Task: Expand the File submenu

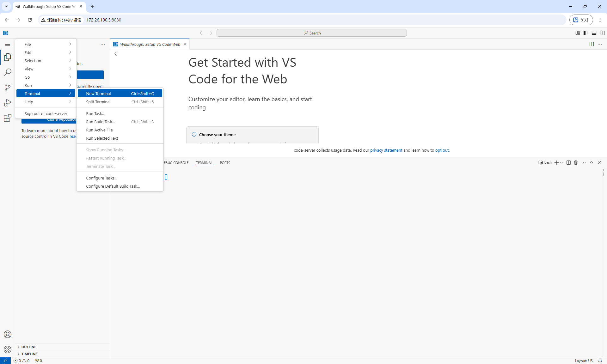Action: coord(46,44)
